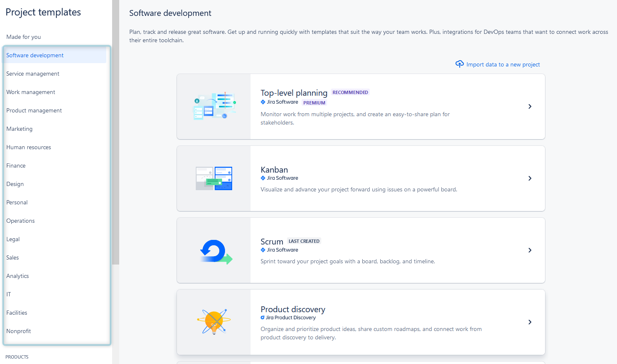Viewport: 617px width, 364px height.
Task: Click the Top-level planning title
Action: tap(294, 93)
